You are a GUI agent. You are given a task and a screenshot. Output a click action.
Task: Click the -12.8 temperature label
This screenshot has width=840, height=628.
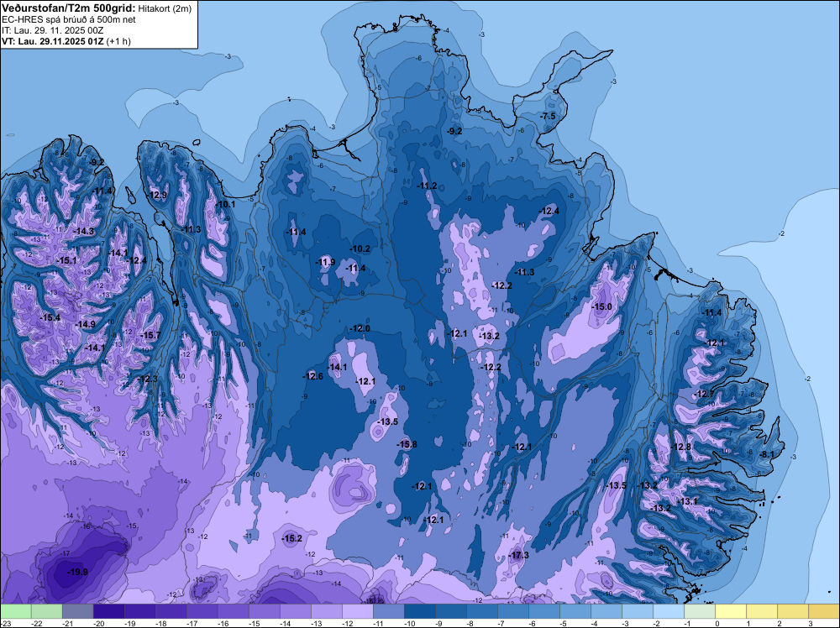click(x=681, y=447)
